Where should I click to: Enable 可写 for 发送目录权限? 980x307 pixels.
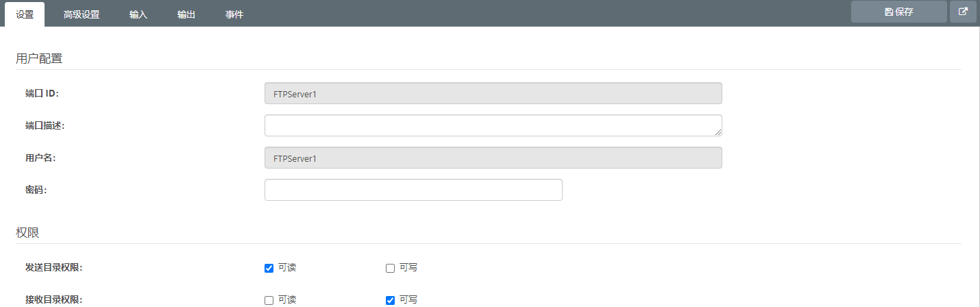tap(391, 268)
